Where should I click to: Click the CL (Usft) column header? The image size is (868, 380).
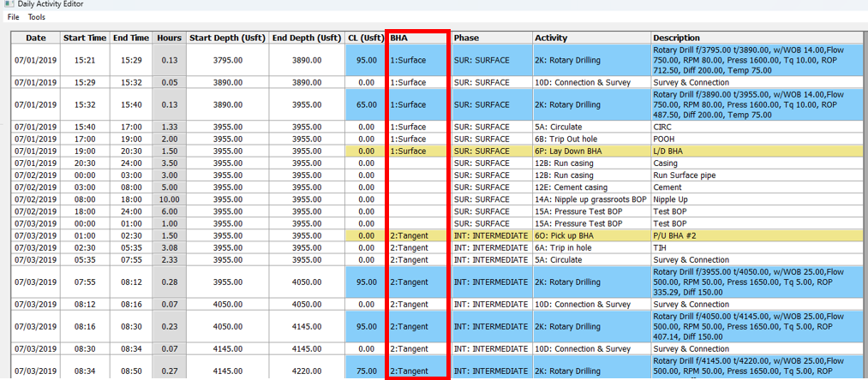click(x=366, y=38)
